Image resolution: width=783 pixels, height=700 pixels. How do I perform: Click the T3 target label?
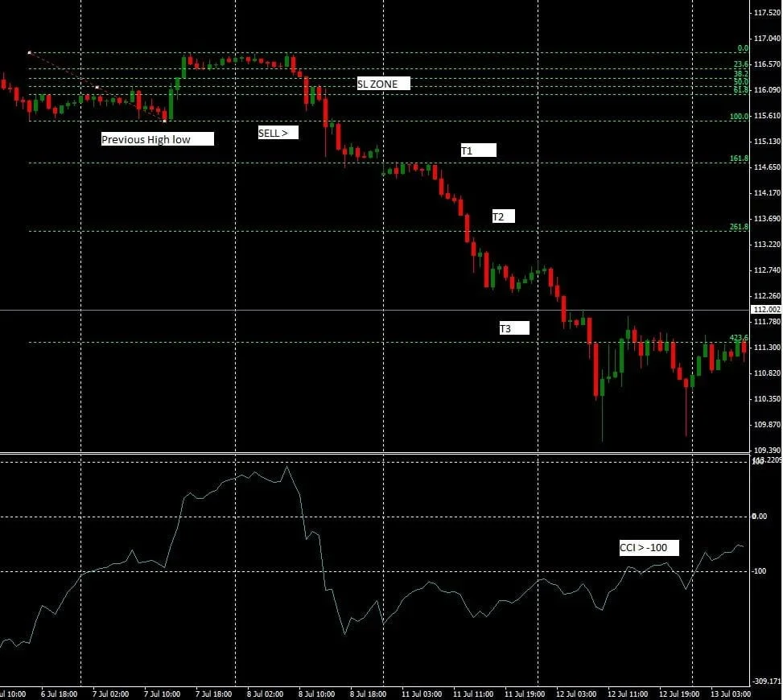coord(514,328)
